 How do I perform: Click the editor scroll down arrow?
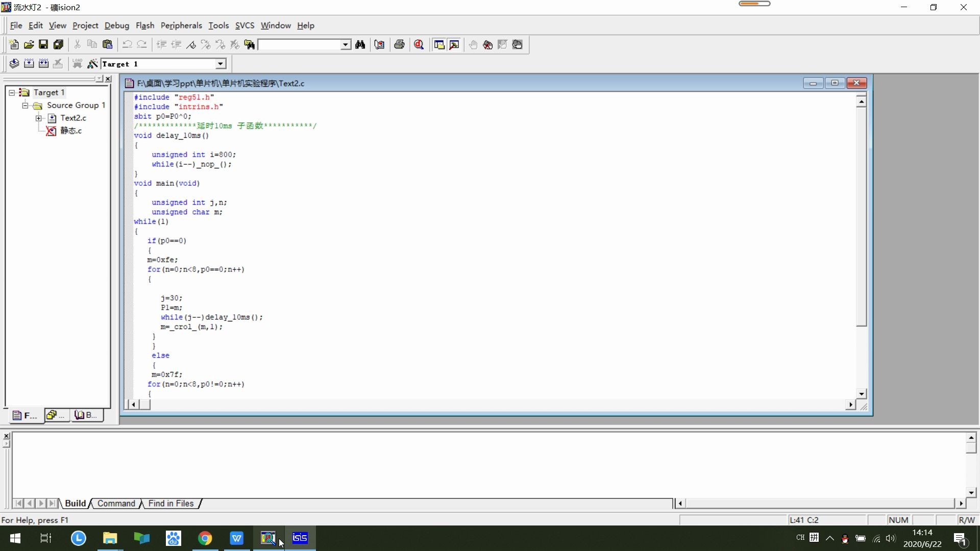pyautogui.click(x=862, y=394)
